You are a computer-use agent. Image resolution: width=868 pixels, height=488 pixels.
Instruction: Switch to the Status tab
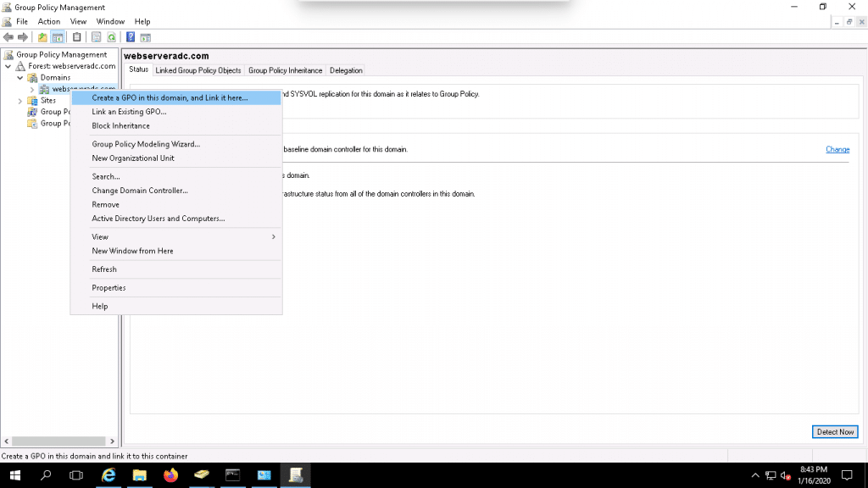[138, 69]
